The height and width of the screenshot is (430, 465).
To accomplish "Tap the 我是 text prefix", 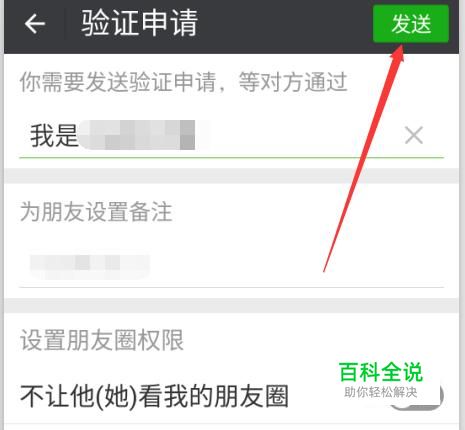I will pyautogui.click(x=54, y=135).
